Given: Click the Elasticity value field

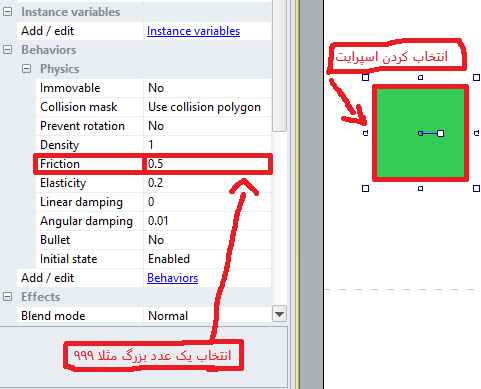Looking at the screenshot, I should click(x=207, y=183).
